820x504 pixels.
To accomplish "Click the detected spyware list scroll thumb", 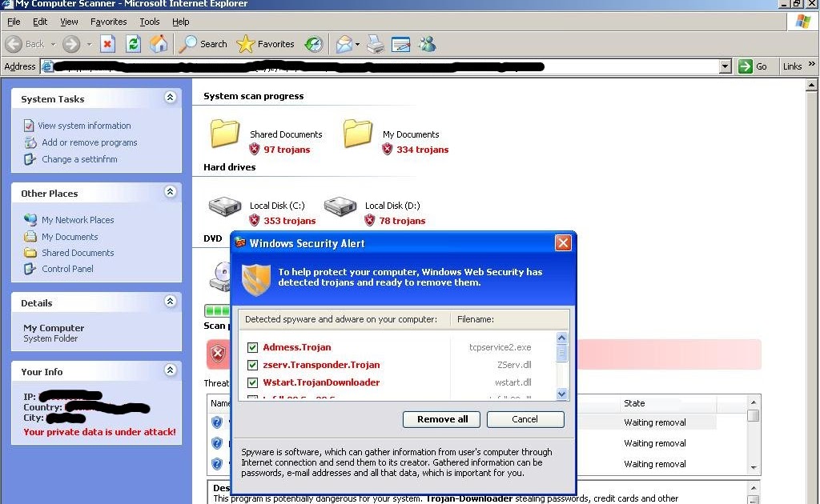I will [x=561, y=353].
